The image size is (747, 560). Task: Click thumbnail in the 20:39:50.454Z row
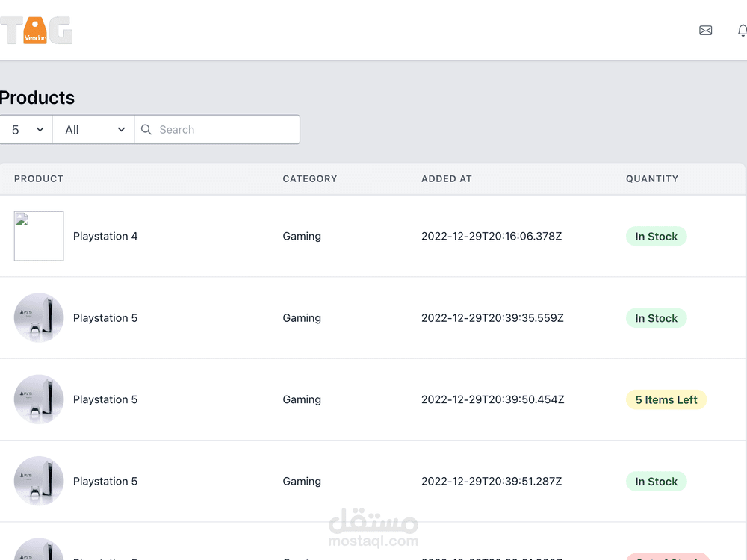pos(39,399)
